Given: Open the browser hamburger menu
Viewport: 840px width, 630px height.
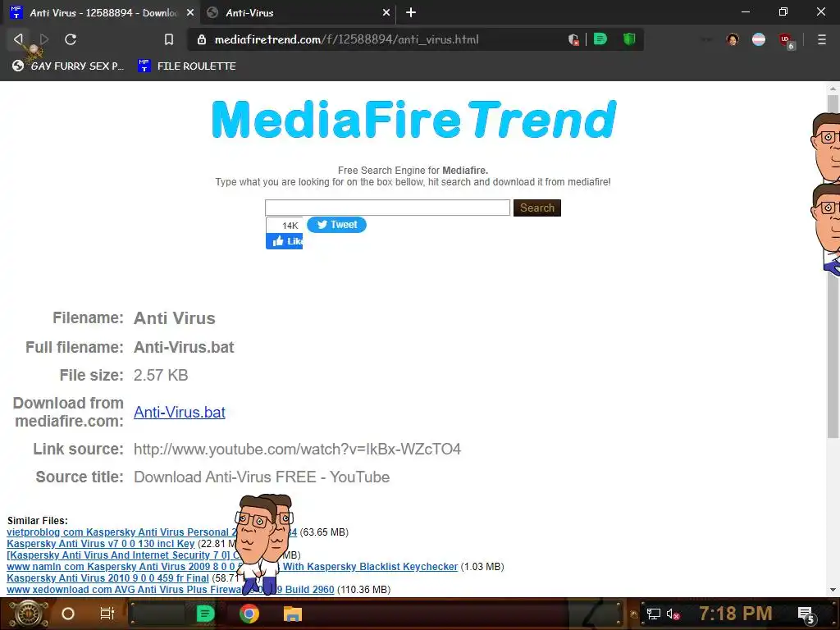Looking at the screenshot, I should tap(821, 39).
